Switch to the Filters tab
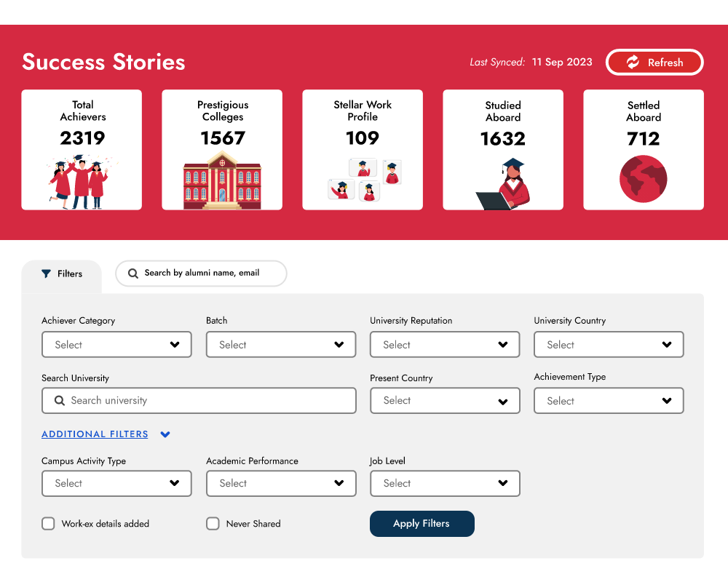This screenshot has height=582, width=728. [x=62, y=274]
